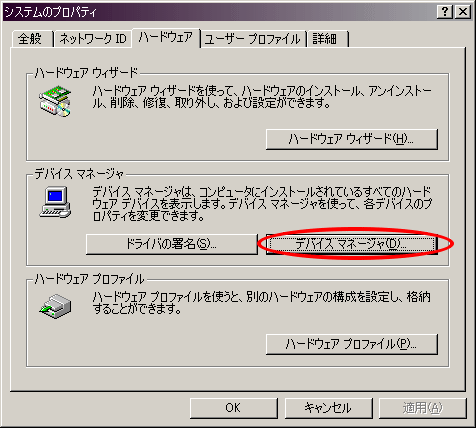The image size is (476, 428).
Task: Click the 適用(A) button
Action: click(x=423, y=408)
